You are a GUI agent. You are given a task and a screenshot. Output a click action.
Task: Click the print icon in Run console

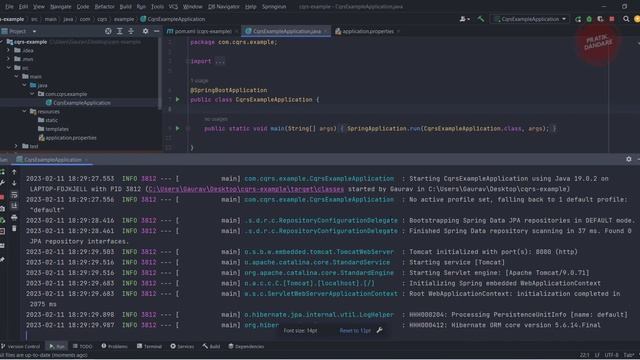coord(14,218)
